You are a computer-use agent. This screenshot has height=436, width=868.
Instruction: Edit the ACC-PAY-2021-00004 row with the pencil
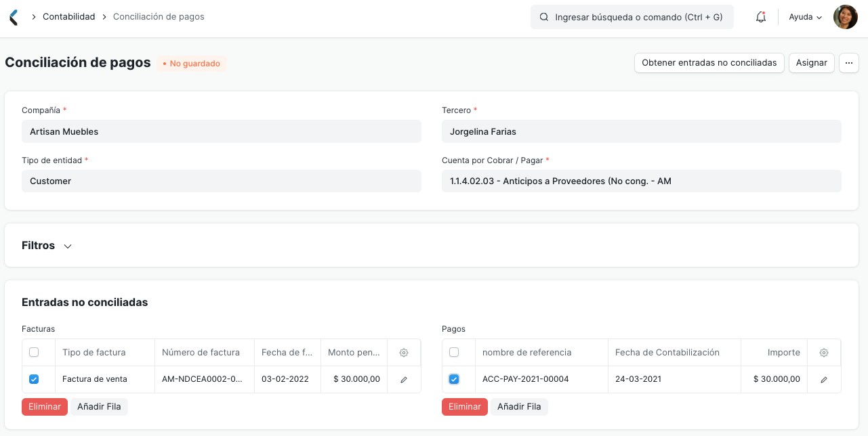click(x=824, y=380)
